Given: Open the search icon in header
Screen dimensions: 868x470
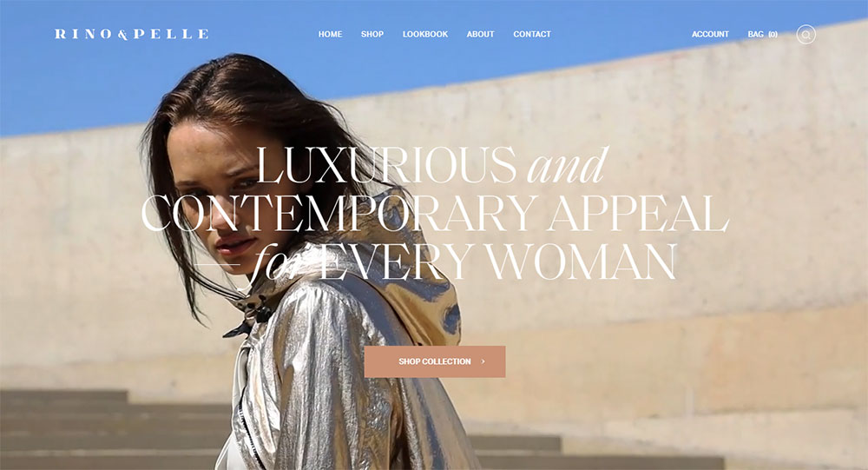Looking at the screenshot, I should (806, 35).
